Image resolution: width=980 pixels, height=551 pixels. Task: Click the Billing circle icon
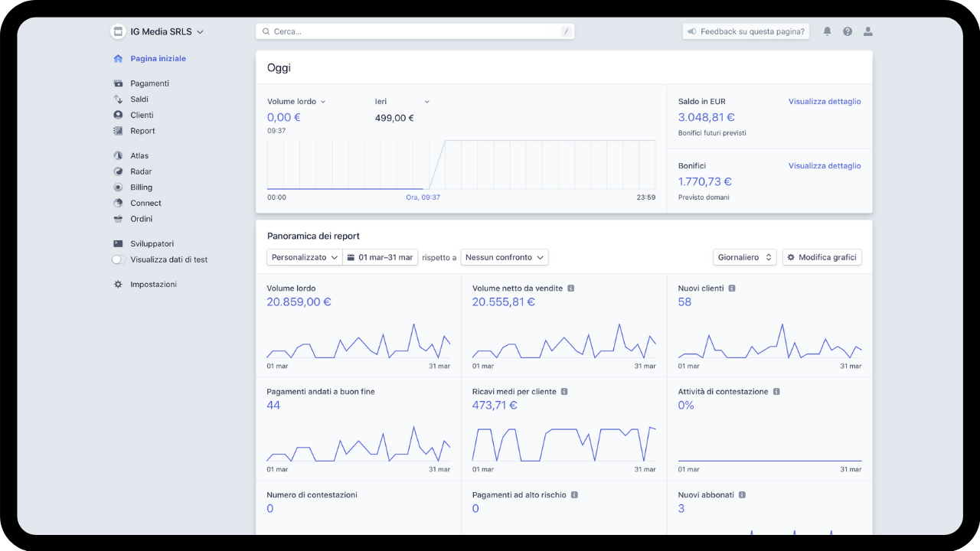pyautogui.click(x=118, y=187)
